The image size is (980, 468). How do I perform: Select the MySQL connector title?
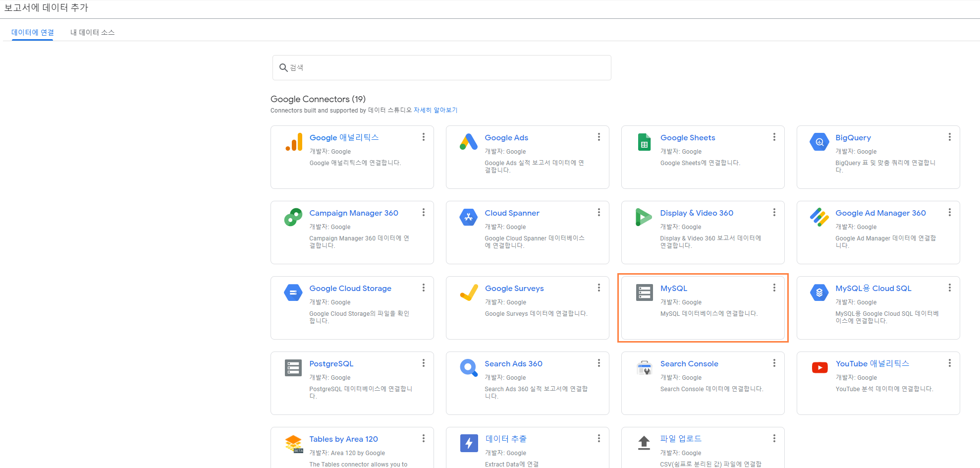coord(674,288)
